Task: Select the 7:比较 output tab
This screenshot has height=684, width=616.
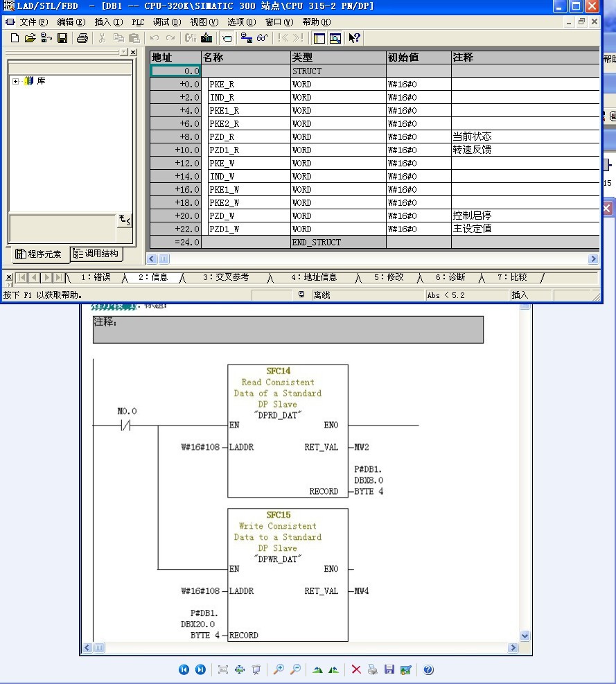Action: (513, 277)
